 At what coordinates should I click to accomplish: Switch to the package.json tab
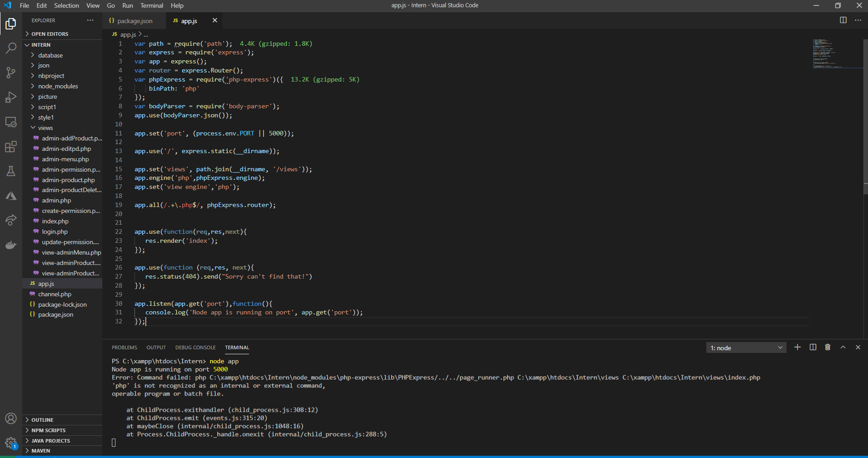pos(134,21)
